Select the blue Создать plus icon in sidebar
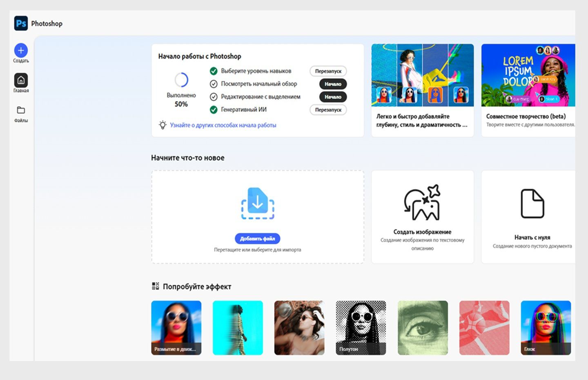588x380 pixels. pyautogui.click(x=21, y=50)
